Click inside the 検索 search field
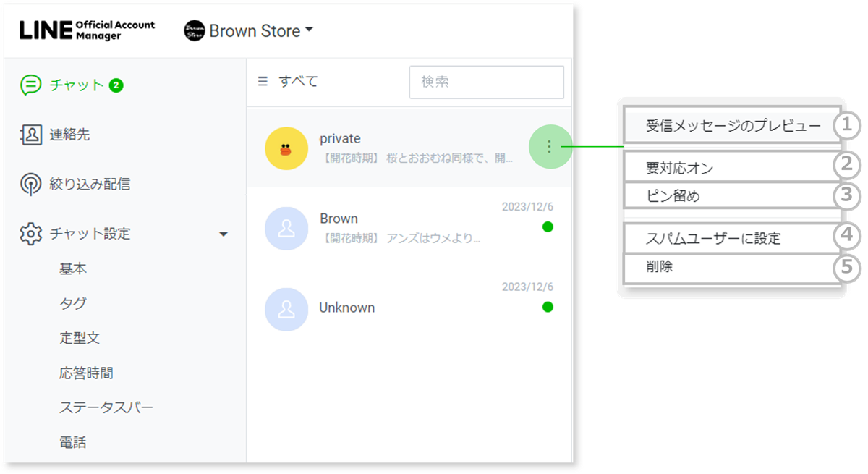 [x=486, y=82]
